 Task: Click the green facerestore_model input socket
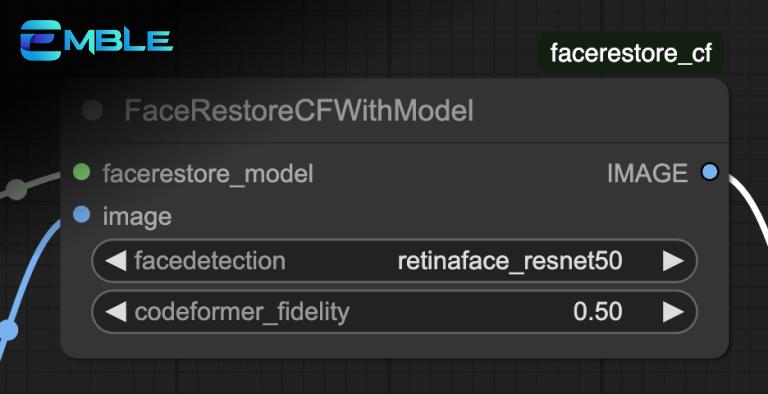point(81,172)
